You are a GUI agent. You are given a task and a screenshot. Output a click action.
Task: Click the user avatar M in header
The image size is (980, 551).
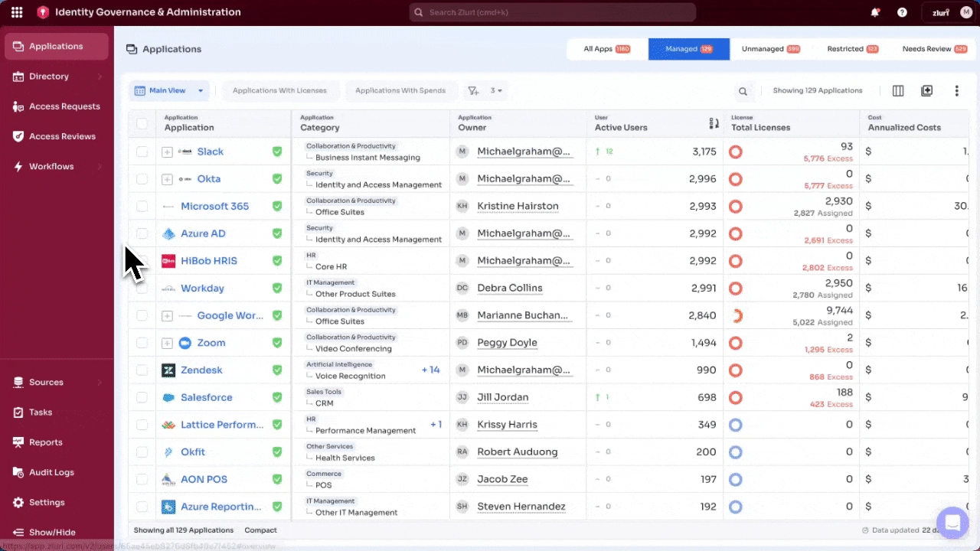click(x=965, y=12)
